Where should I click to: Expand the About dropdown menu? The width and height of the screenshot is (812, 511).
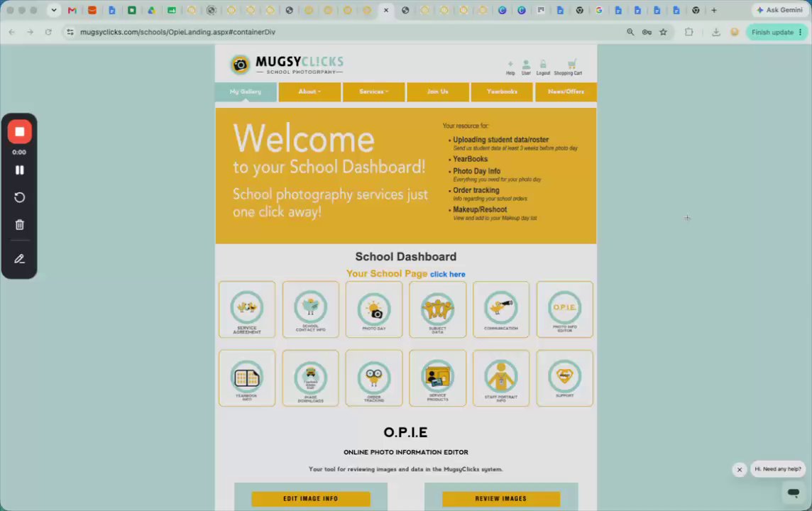309,92
